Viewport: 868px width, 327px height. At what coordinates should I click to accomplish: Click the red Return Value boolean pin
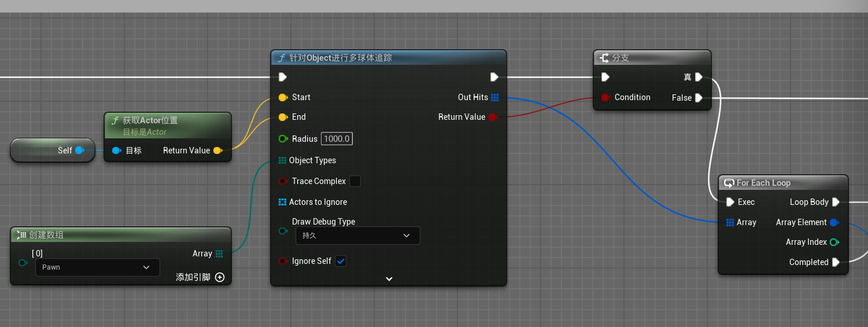(x=493, y=117)
